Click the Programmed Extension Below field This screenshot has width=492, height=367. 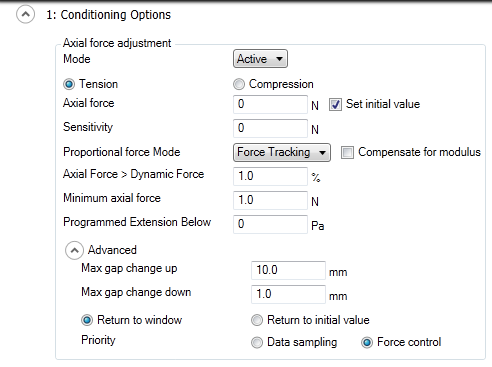pyautogui.click(x=270, y=224)
